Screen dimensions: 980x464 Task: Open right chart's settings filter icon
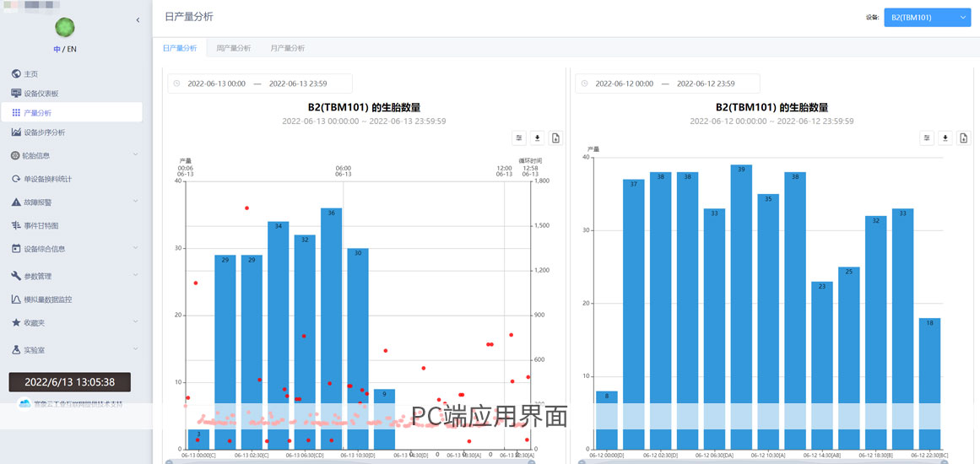(x=927, y=138)
